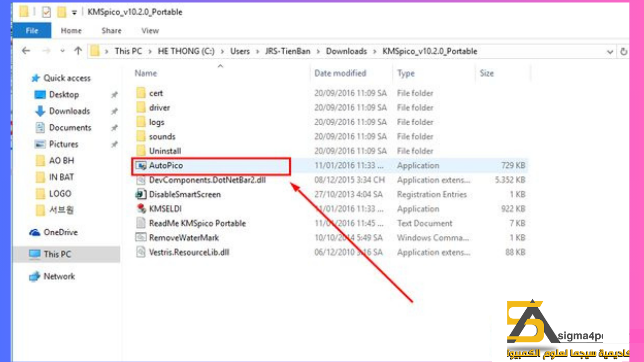Click the Windows Comma... type cell
644x362 pixels.
click(x=434, y=238)
